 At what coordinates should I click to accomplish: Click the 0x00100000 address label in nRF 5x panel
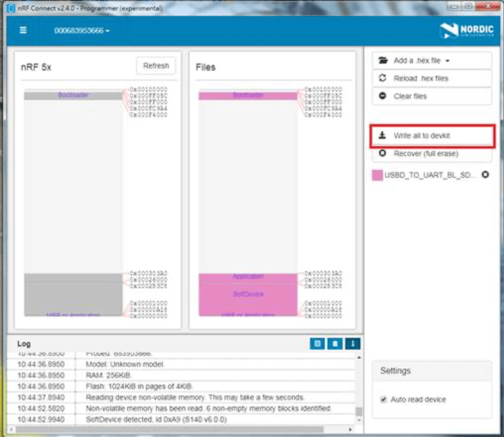149,89
